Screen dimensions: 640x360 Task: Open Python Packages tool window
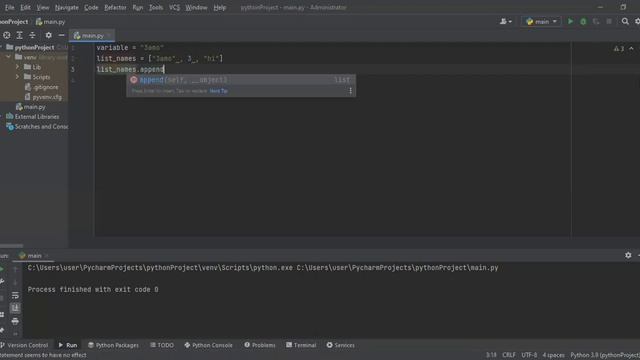pyautogui.click(x=113, y=345)
